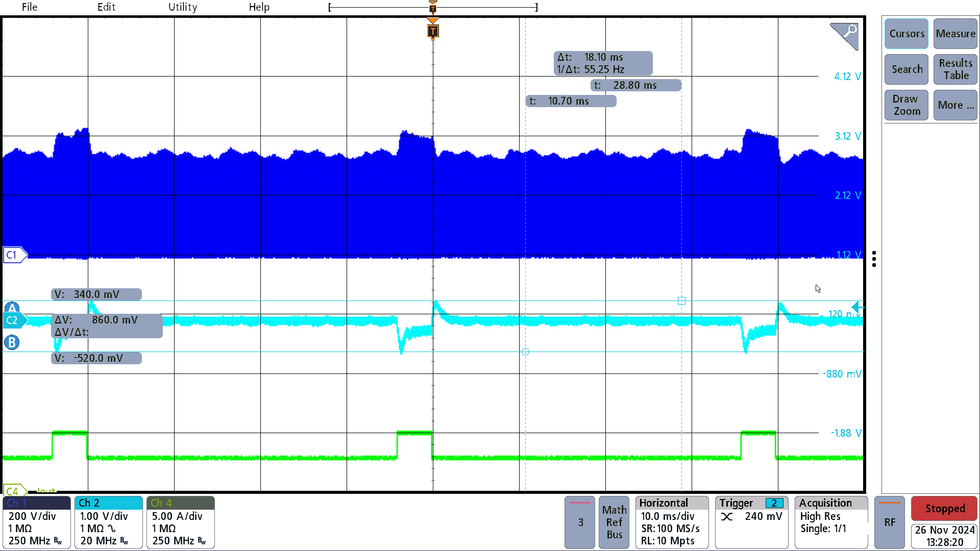Click the Stopped run/stop button
980x551 pixels.
(945, 509)
